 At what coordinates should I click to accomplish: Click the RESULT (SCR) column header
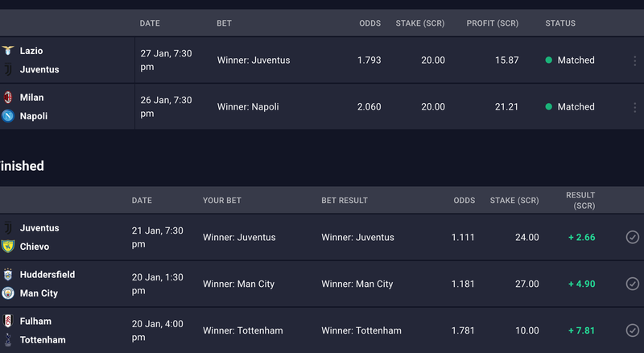click(x=580, y=201)
